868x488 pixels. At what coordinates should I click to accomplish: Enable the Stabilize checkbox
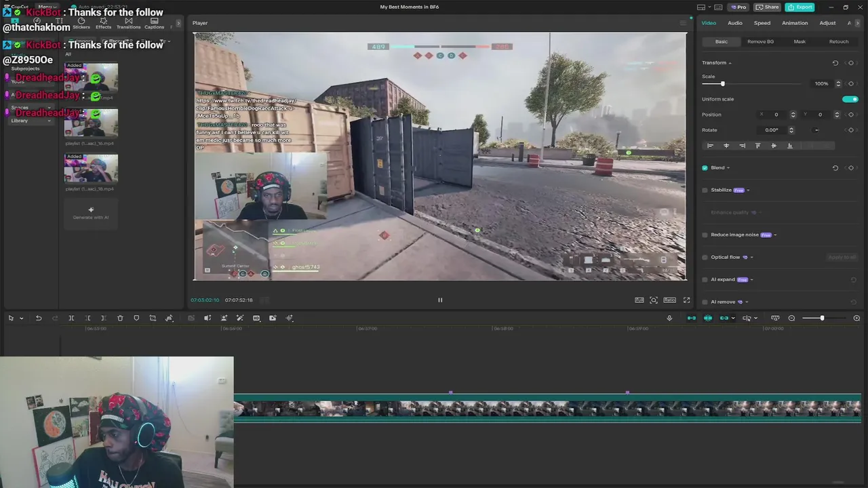pos(705,190)
